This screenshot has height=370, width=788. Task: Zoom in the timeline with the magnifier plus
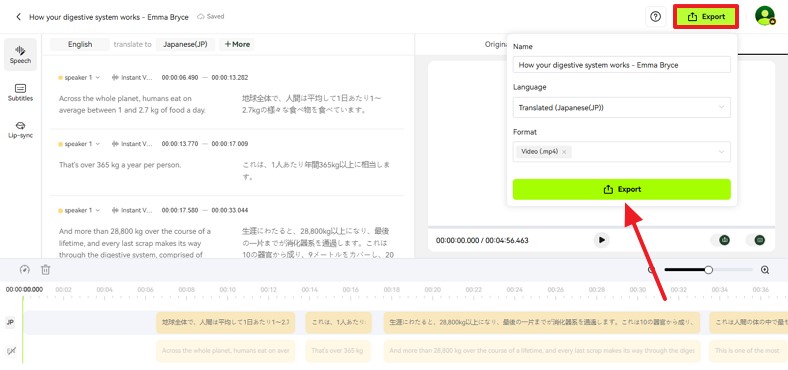tap(765, 270)
